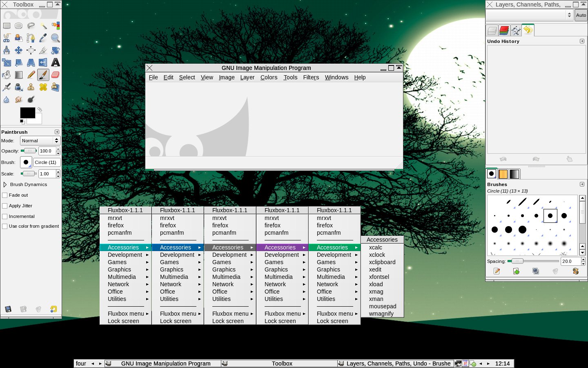Increase the Scale spinner value
The height and width of the screenshot is (368, 588).
click(58, 172)
